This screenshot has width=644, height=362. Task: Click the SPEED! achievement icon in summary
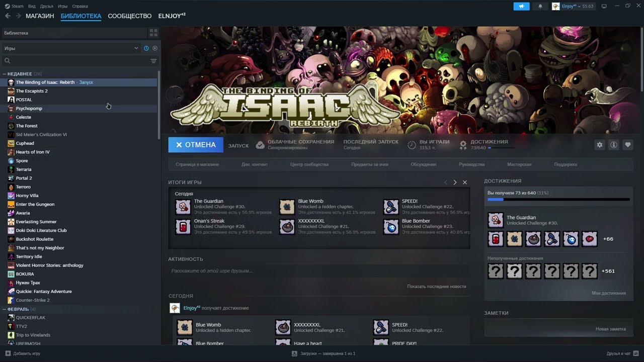(391, 207)
